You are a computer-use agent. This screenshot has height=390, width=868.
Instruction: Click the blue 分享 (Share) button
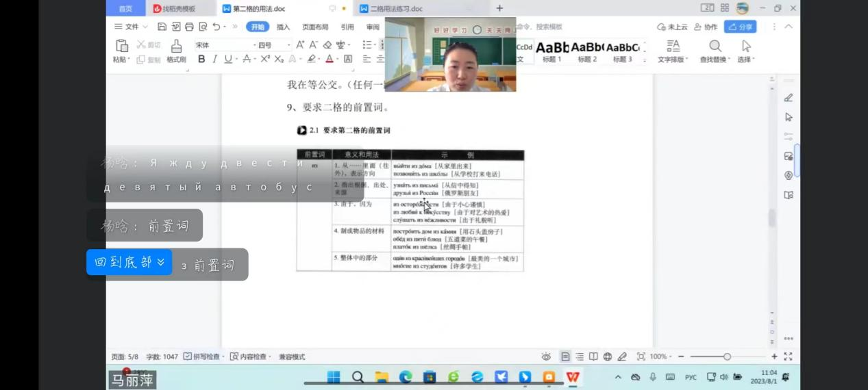[740, 27]
